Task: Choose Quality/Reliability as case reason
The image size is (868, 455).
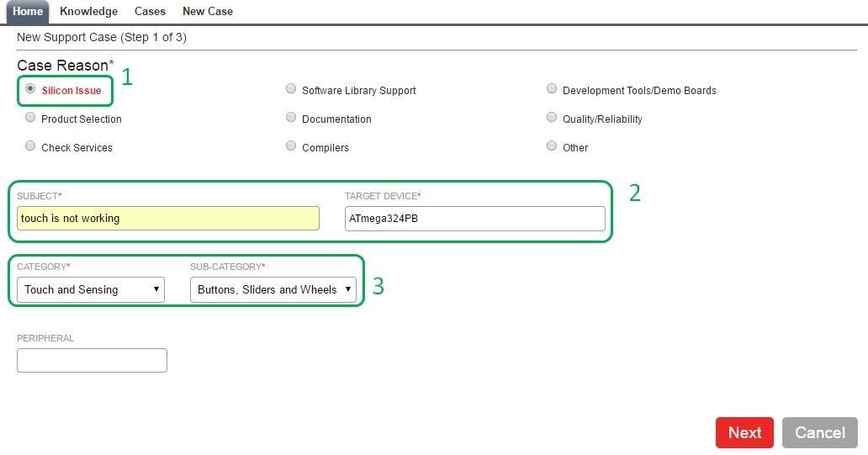Action: (552, 118)
